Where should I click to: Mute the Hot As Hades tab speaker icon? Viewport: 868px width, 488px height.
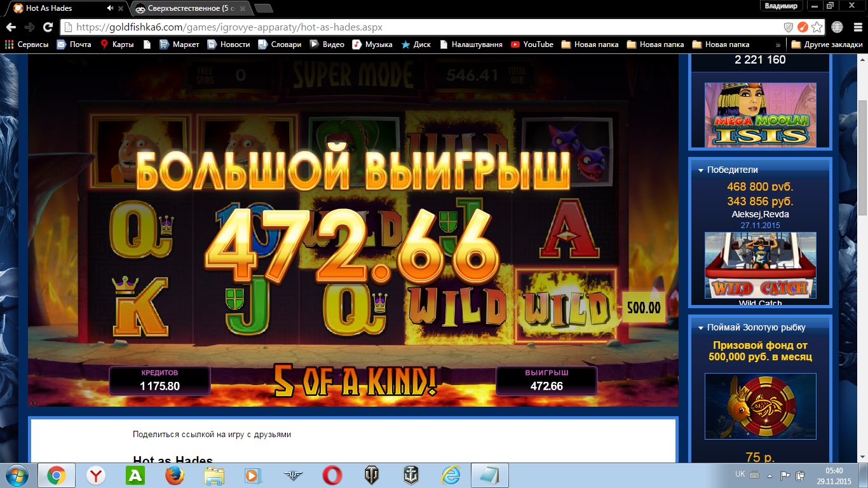click(x=111, y=8)
